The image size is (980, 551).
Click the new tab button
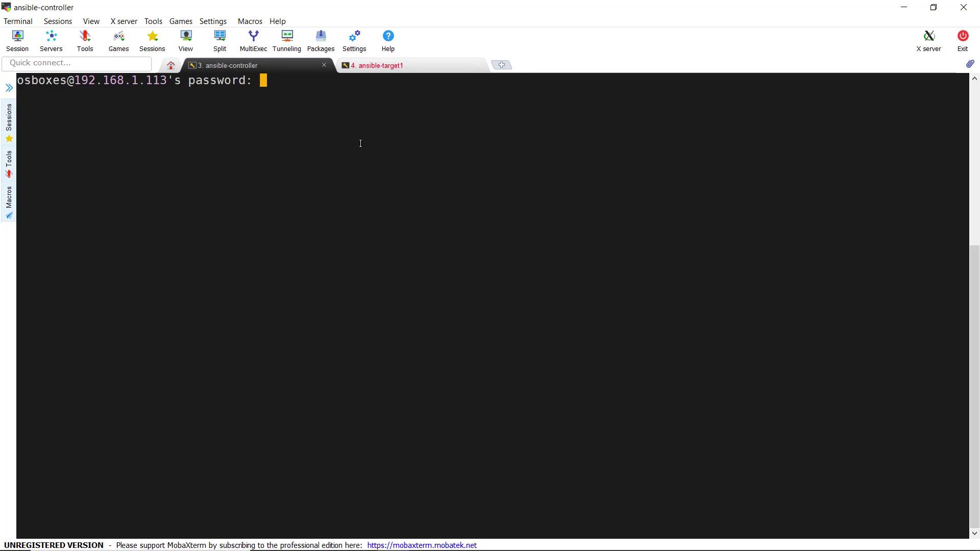point(501,65)
